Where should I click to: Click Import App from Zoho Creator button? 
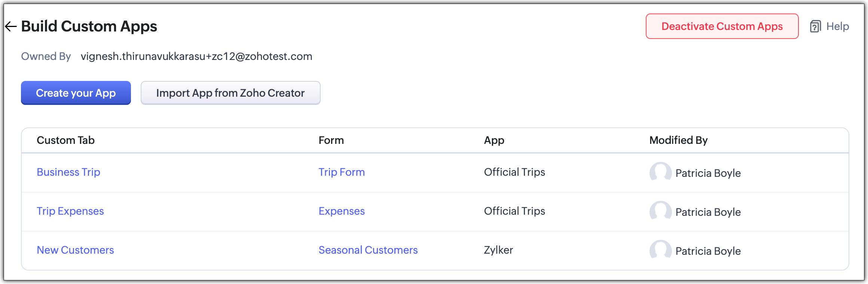click(230, 93)
